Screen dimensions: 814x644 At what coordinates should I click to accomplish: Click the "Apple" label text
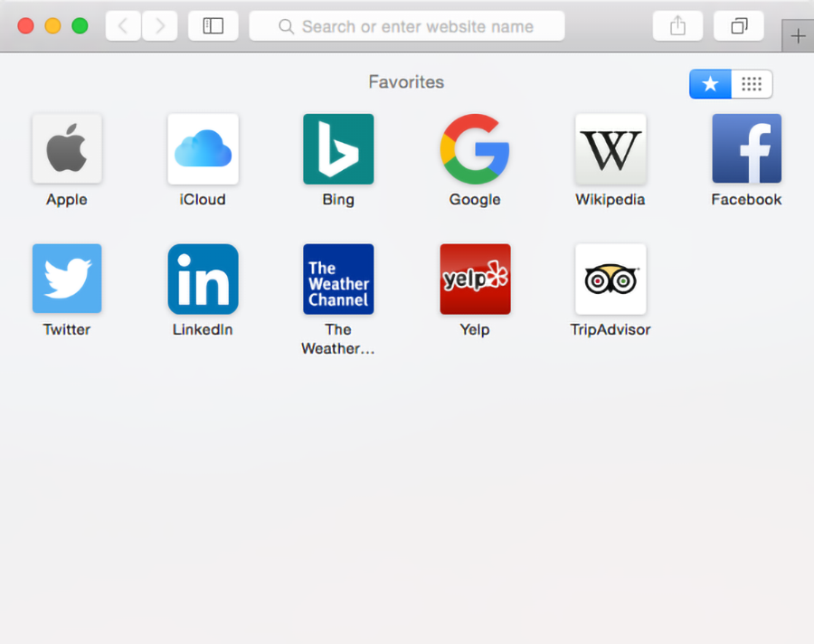pyautogui.click(x=66, y=200)
